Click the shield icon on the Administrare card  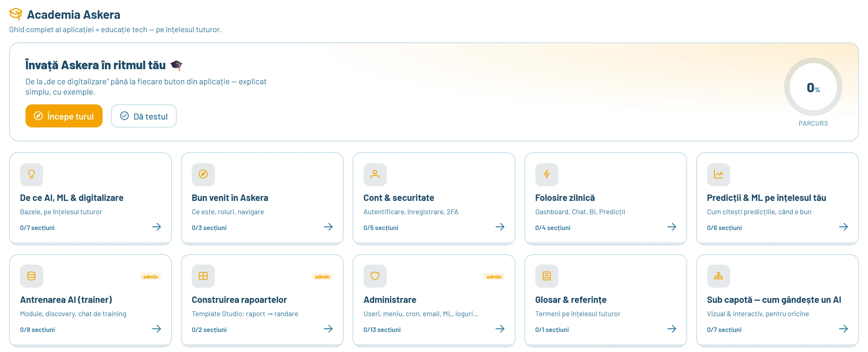coord(375,276)
